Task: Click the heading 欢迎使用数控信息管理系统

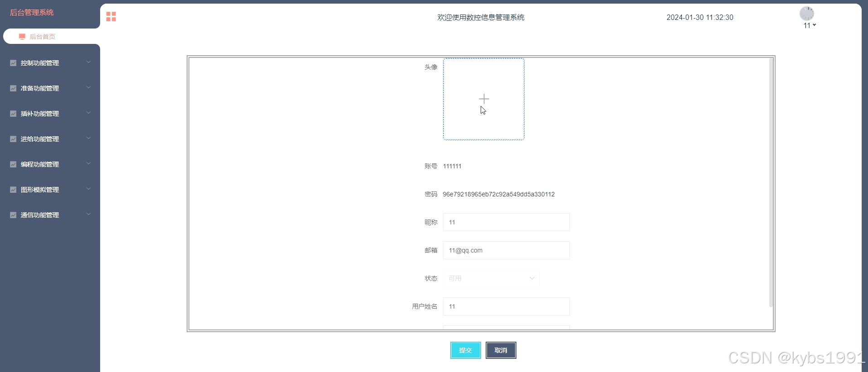Action: click(x=481, y=17)
